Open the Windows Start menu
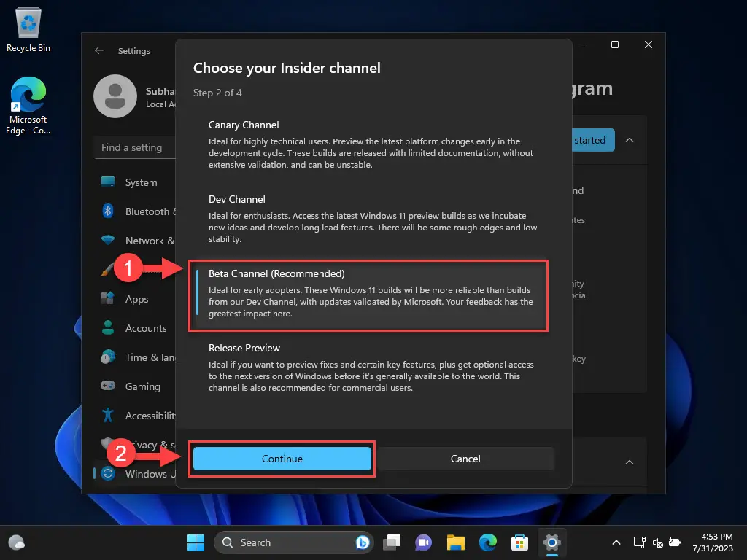Screen dimensions: 747x560 [x=196, y=542]
